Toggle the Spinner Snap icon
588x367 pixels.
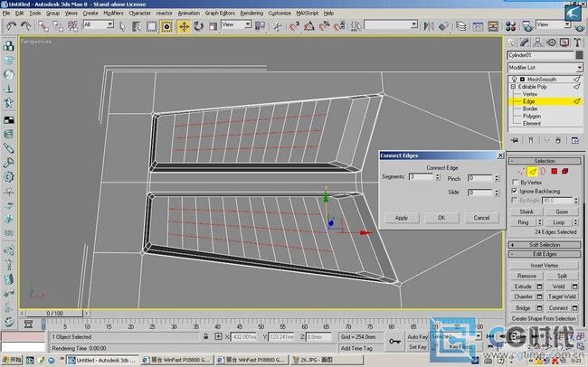coord(338,26)
